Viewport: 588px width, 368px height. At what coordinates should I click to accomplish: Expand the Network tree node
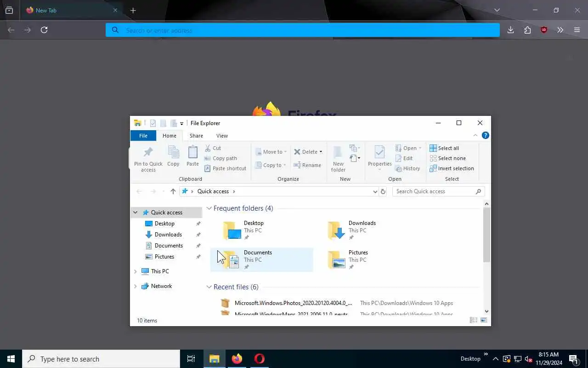[136, 286]
